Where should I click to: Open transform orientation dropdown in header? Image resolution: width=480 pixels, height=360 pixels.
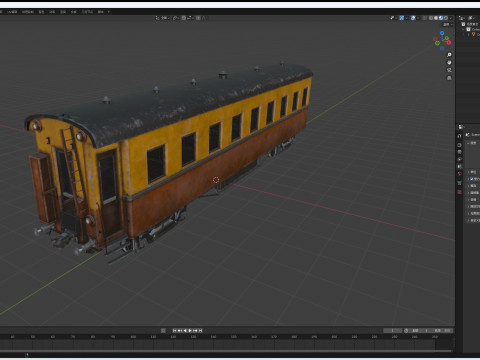[163, 18]
